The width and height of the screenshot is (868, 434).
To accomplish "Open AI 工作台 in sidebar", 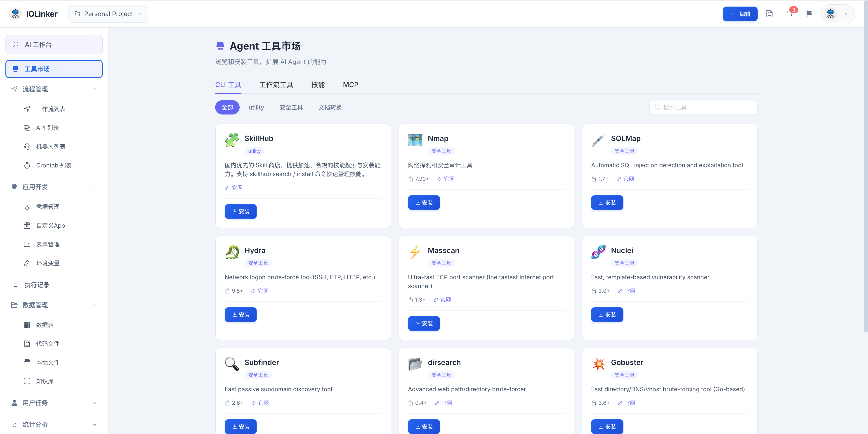I will pyautogui.click(x=54, y=45).
